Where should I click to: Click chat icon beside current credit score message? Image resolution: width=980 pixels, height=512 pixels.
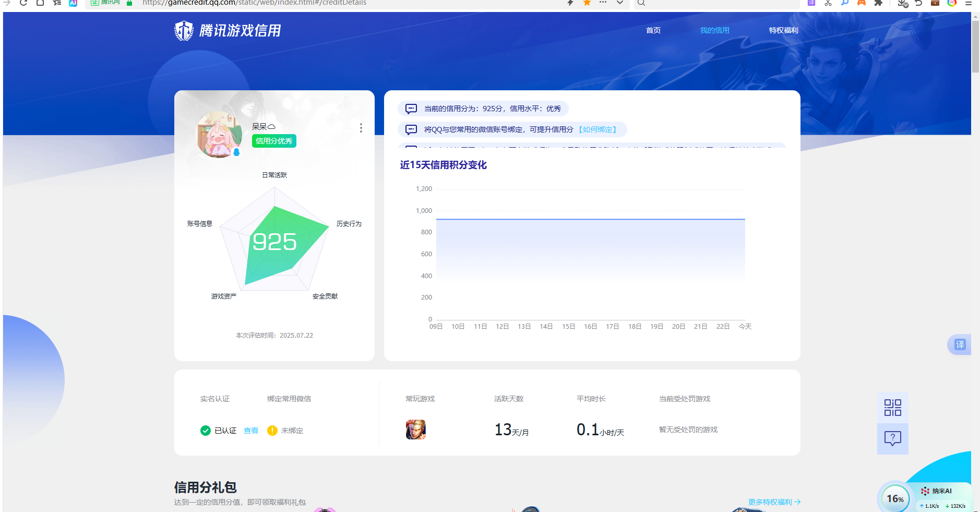pyautogui.click(x=411, y=109)
